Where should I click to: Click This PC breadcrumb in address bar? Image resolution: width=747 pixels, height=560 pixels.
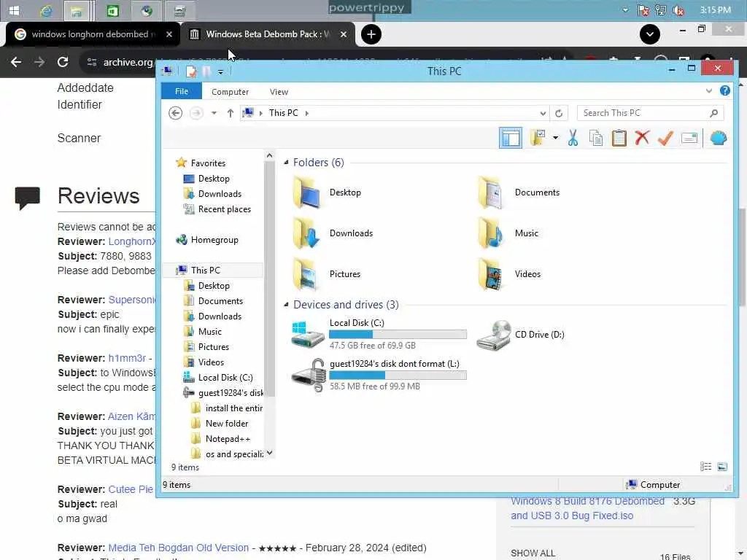(284, 113)
